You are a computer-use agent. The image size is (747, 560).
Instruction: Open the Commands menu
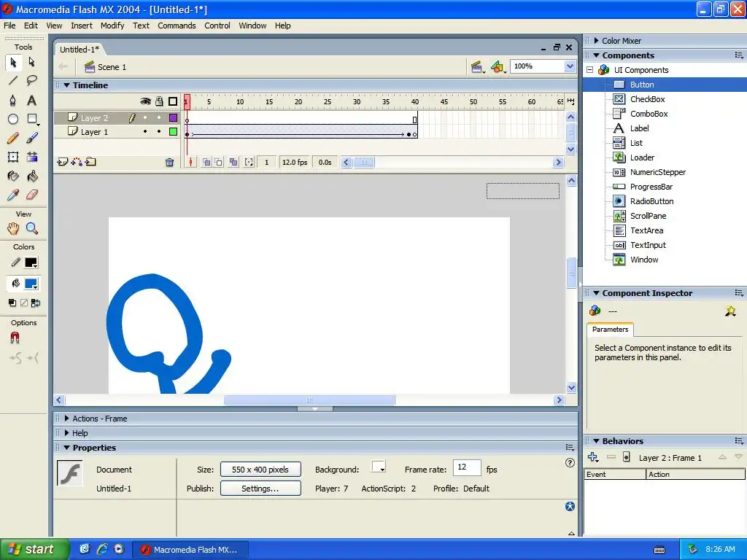pos(177,26)
